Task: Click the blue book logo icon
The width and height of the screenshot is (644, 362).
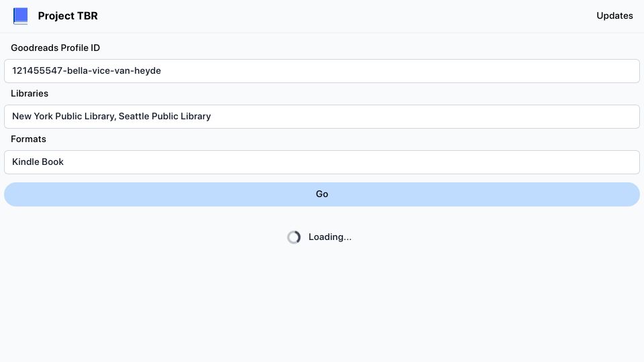Action: (x=21, y=16)
